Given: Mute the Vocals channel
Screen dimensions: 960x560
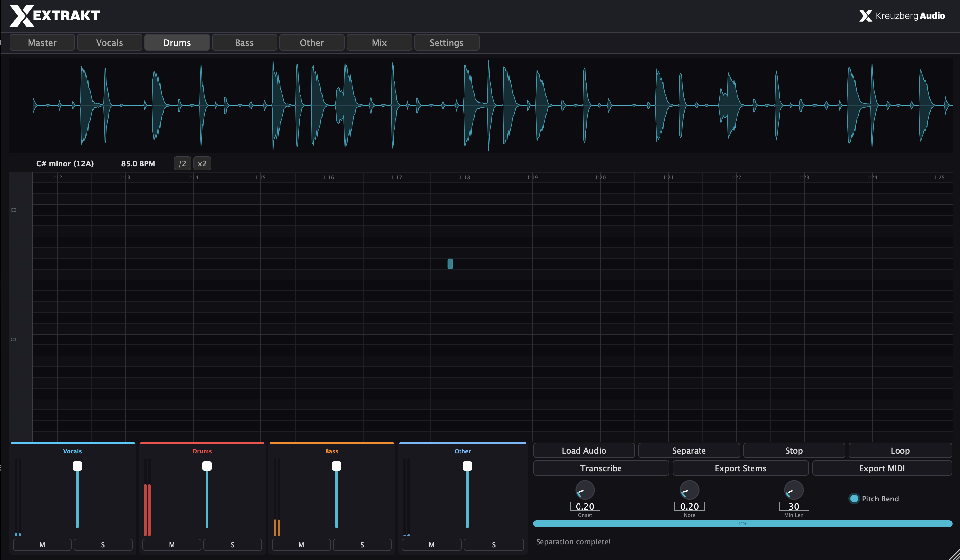Looking at the screenshot, I should click(x=42, y=545).
